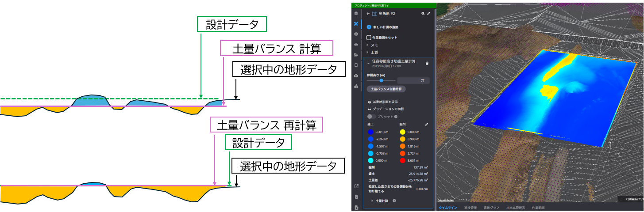Click the 土量バランス自動計算 button
This screenshot has width=644, height=212.
[x=386, y=89]
